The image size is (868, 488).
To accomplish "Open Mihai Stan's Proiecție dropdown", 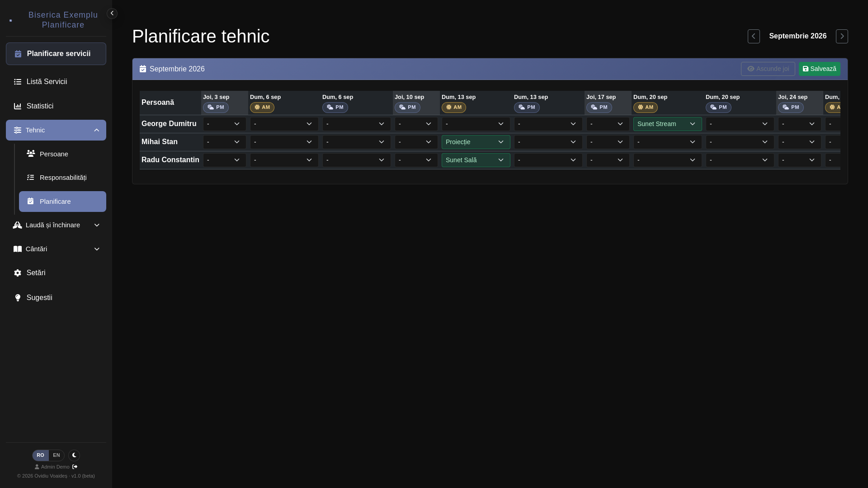I will tap(476, 142).
